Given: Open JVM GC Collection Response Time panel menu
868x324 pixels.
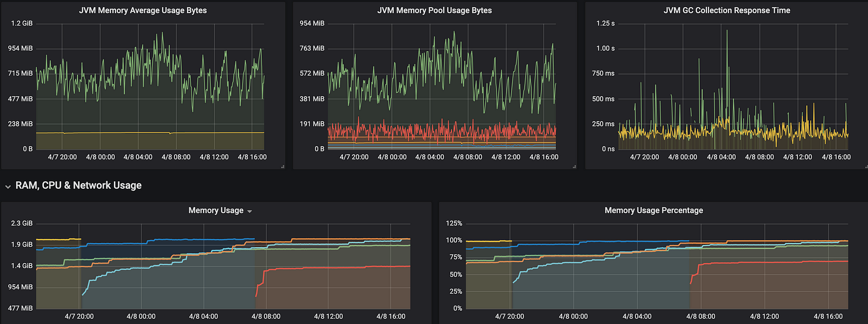Looking at the screenshot, I should coord(726,10).
